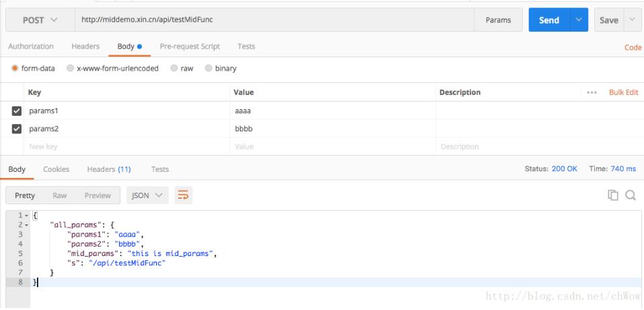Expand the Send button dropdown arrow
This screenshot has width=644, height=310.
(578, 20)
